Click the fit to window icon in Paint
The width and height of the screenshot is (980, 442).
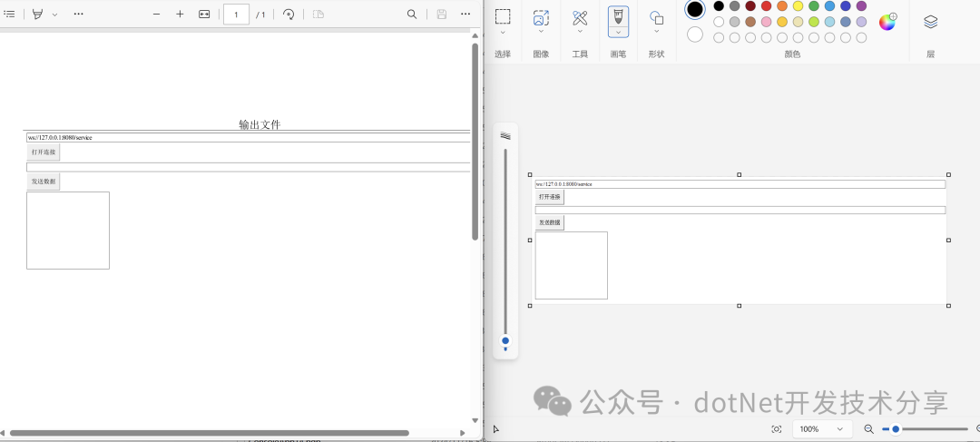pyautogui.click(x=777, y=429)
